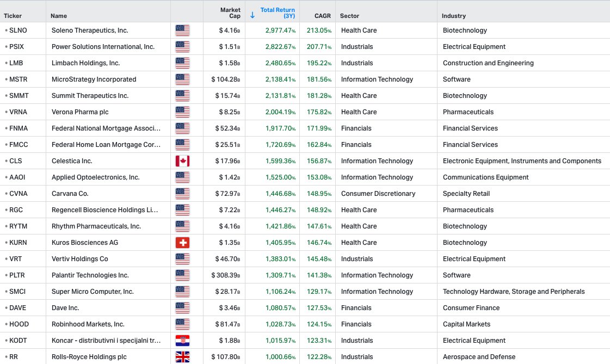Click the US flag icon in HOOD row
610x364 pixels.
coord(182,324)
